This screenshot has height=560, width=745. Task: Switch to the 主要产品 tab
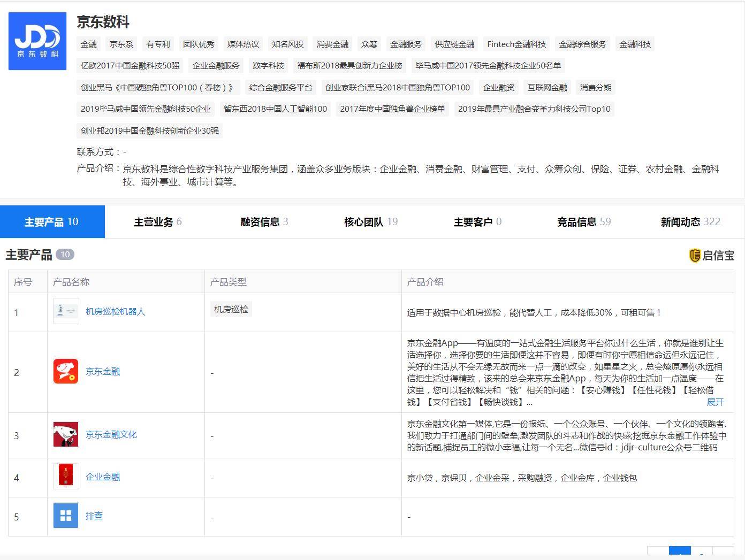tap(52, 221)
